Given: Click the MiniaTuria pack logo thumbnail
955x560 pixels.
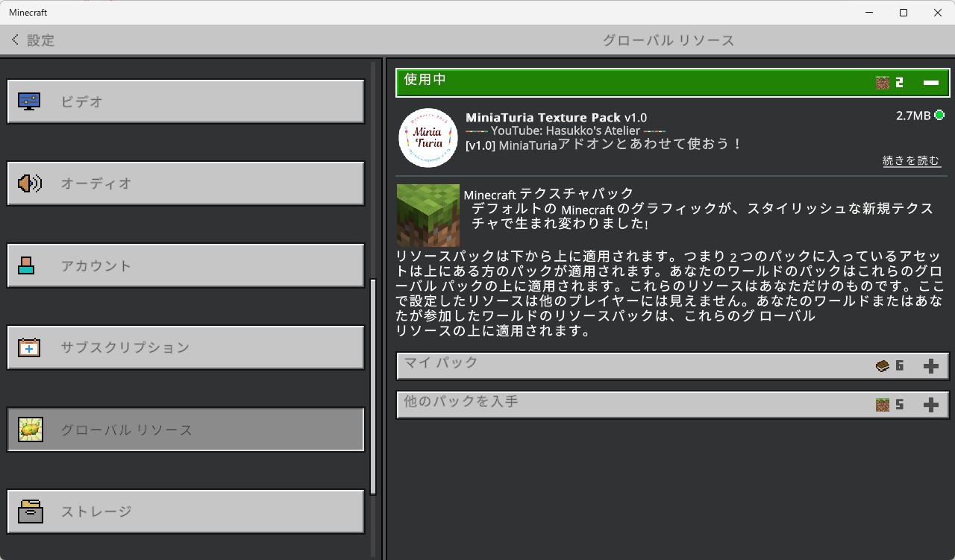Looking at the screenshot, I should [428, 138].
